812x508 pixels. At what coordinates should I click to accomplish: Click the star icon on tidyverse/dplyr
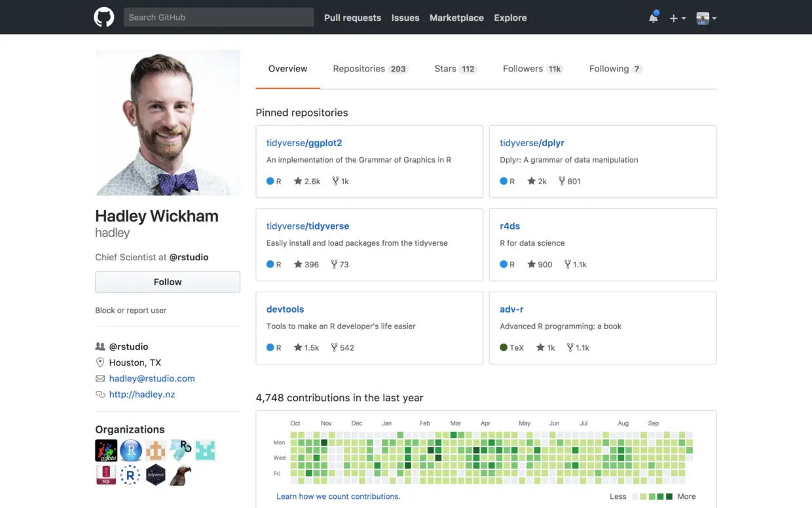coord(531,181)
